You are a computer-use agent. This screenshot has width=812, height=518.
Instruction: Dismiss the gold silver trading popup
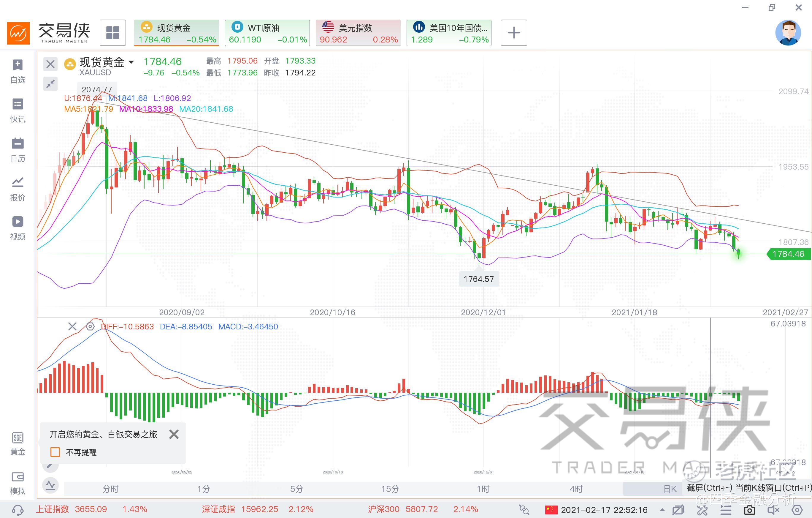pos(174,434)
